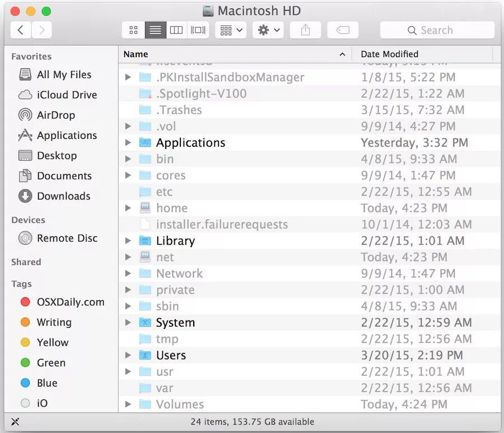Select the red OSXDaily.com tag
The width and height of the screenshot is (504, 433).
tap(62, 302)
